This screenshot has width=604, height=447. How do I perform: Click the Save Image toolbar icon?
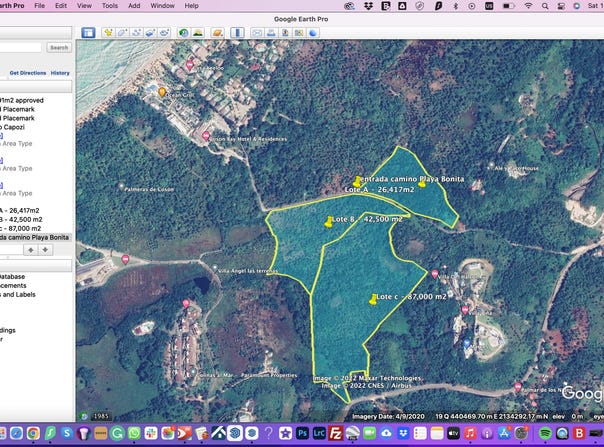click(x=285, y=33)
